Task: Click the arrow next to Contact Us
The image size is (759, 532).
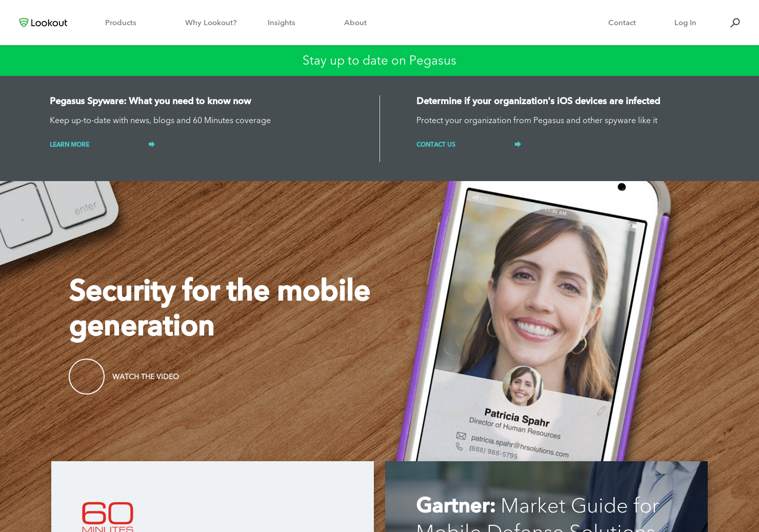Action: click(x=518, y=144)
